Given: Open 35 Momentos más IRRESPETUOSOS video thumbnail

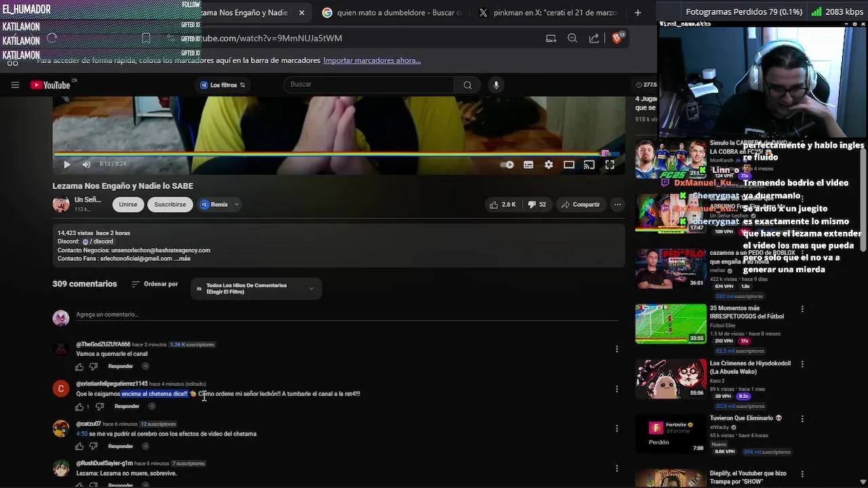Looking at the screenshot, I should (671, 324).
